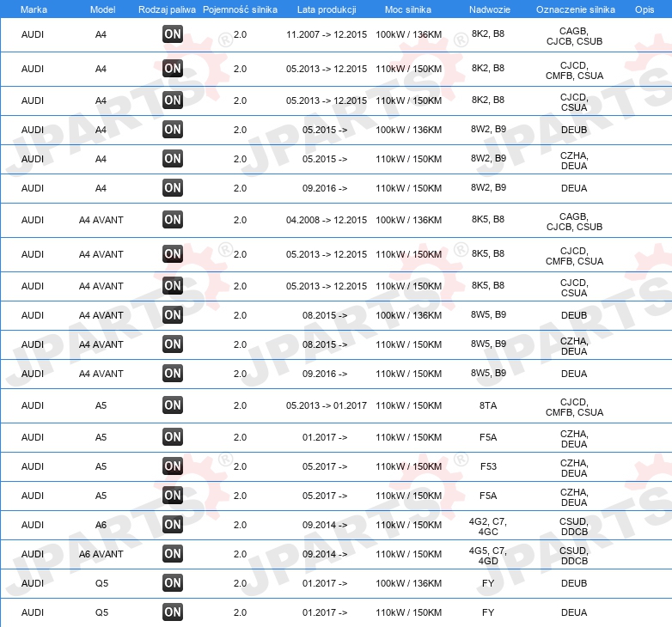Select the 8K5, B8 cell in the 04.2008 row
This screenshot has height=627, width=672.
[488, 219]
